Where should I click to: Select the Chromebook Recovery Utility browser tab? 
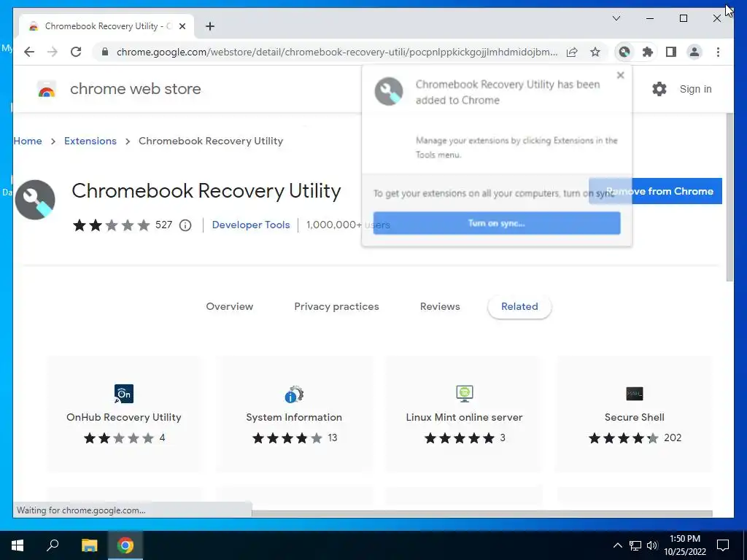pyautogui.click(x=107, y=26)
